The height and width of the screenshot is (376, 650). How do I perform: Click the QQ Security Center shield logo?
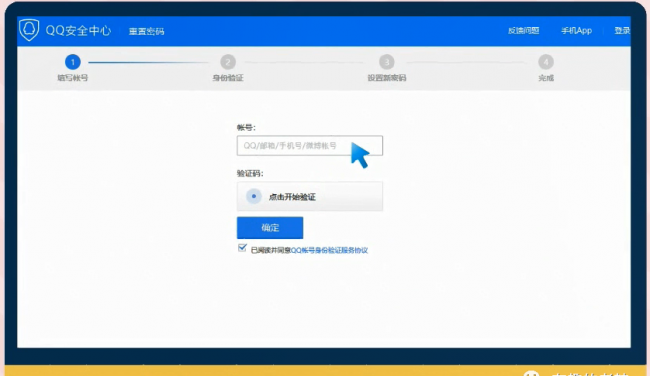coord(29,30)
